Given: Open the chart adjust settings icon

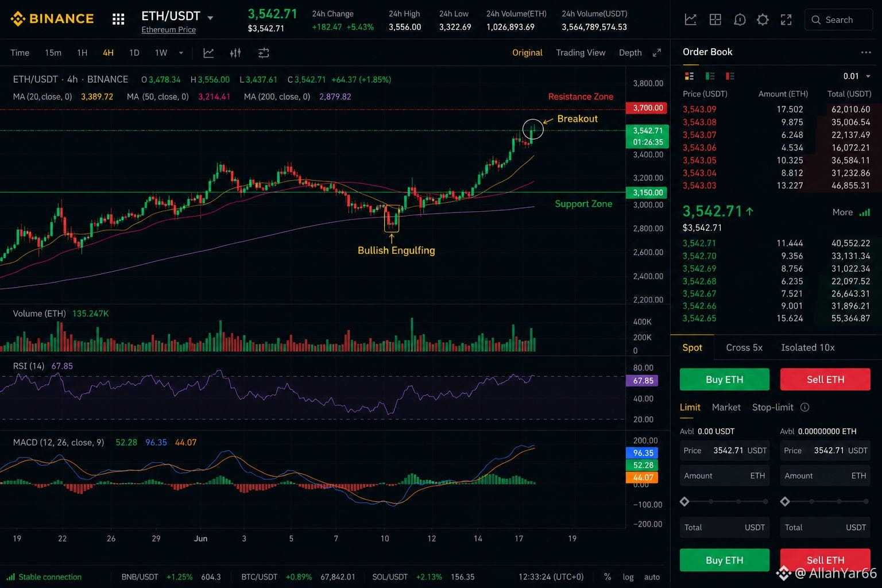Looking at the screenshot, I should 264,53.
